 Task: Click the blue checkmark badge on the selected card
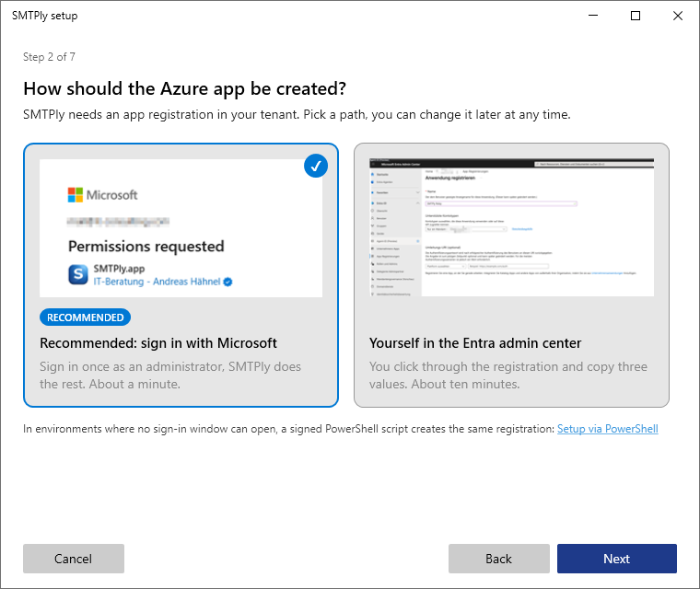pyautogui.click(x=316, y=166)
